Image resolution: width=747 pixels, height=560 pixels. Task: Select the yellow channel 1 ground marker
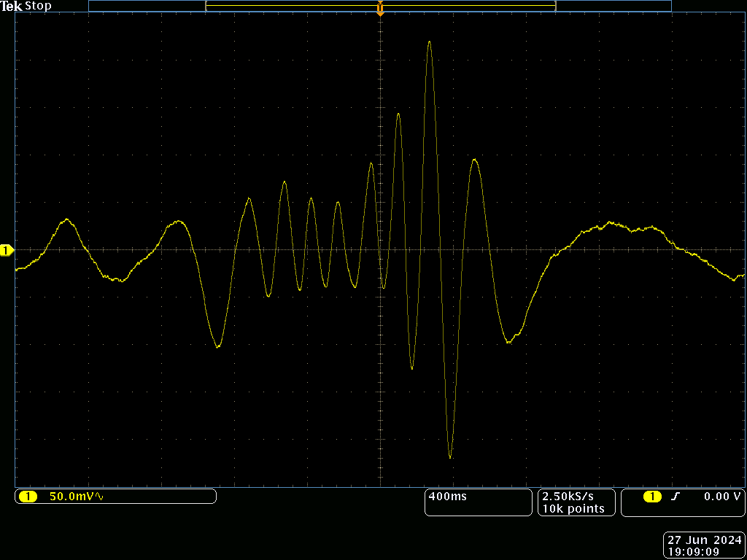click(7, 249)
